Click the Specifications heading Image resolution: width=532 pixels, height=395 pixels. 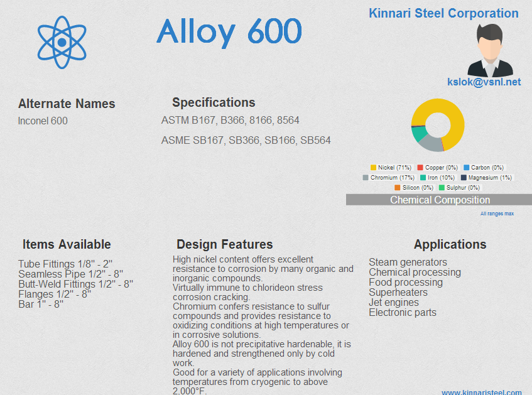coord(214,102)
